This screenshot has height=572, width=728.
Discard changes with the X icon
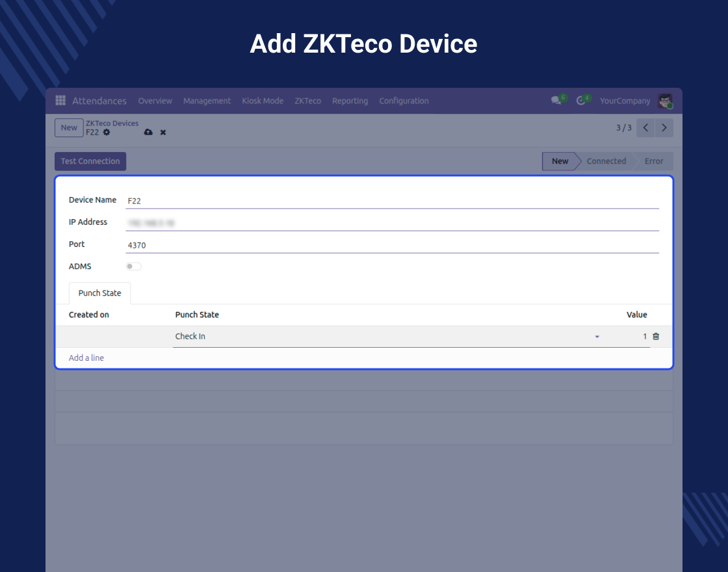click(163, 133)
